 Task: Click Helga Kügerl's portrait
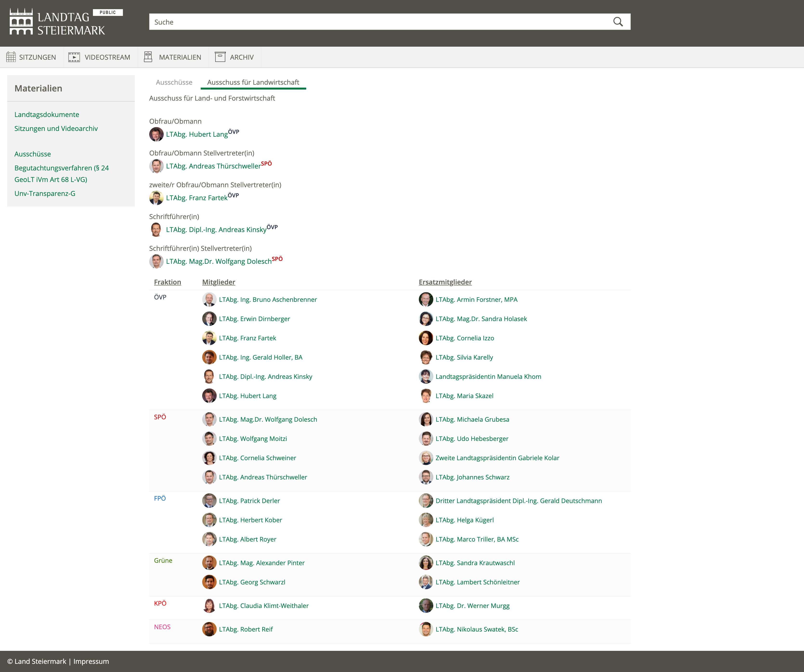[426, 520]
